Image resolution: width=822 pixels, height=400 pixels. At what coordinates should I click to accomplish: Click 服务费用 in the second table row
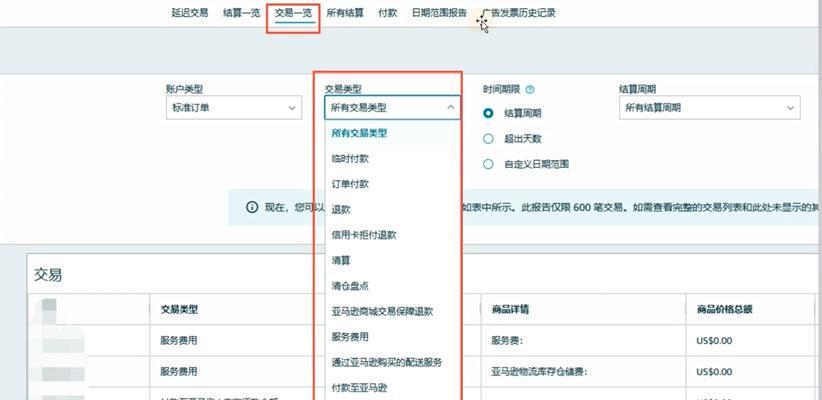click(179, 372)
